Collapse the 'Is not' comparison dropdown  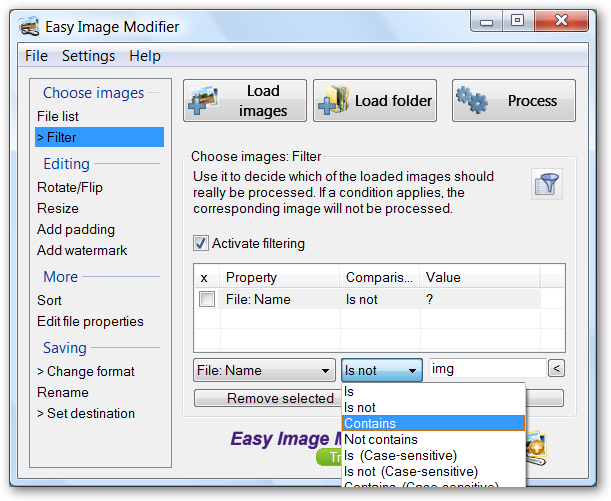[382, 370]
